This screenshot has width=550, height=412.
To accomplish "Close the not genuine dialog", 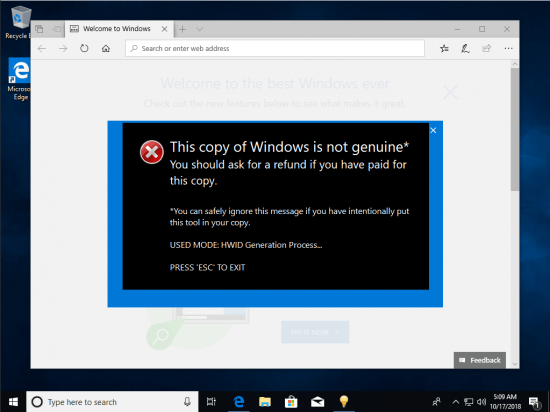I will tap(433, 130).
